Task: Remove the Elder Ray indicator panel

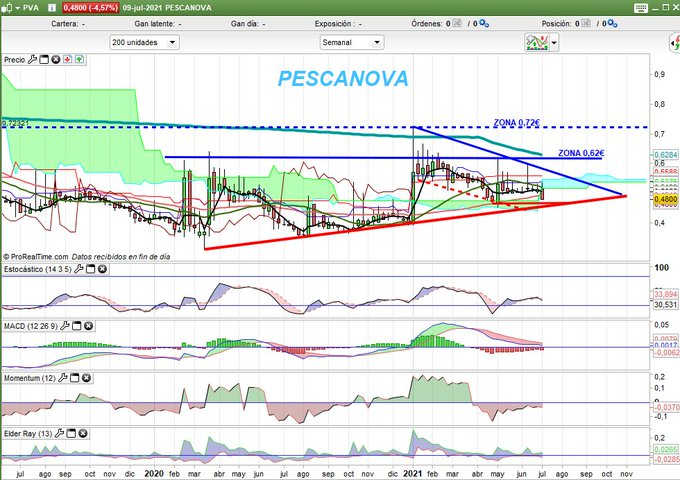Action: click(83, 433)
